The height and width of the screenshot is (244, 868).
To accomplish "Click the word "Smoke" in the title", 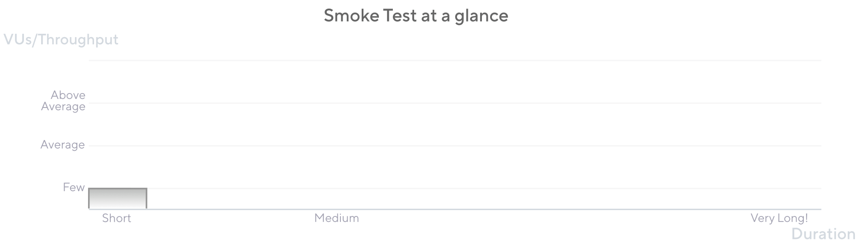I will 351,16.
